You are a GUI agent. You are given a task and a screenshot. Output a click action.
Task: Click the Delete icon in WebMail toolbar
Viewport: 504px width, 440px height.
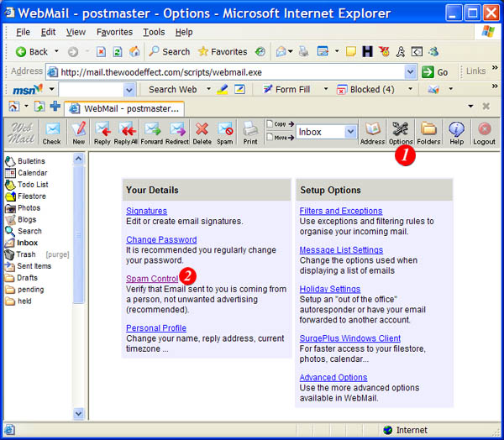point(202,132)
